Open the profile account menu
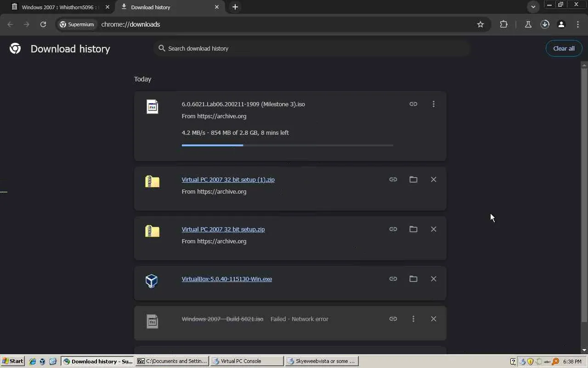This screenshot has width=588, height=368. pyautogui.click(x=561, y=24)
